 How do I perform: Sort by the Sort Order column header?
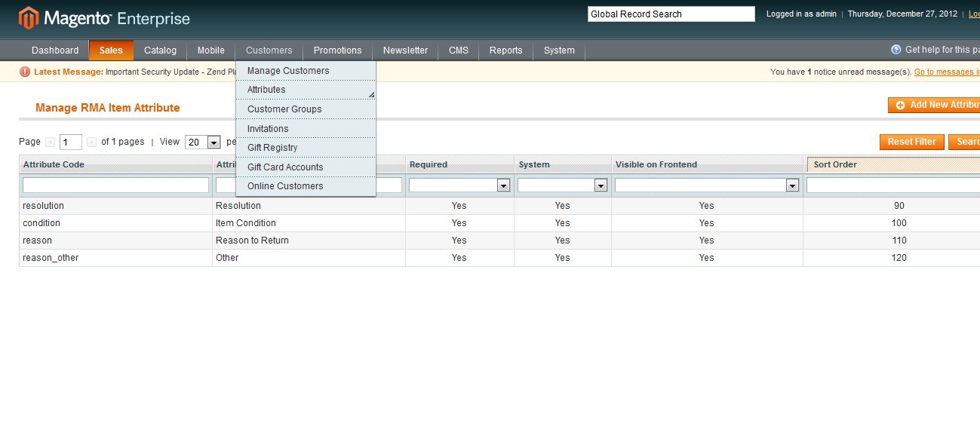835,164
